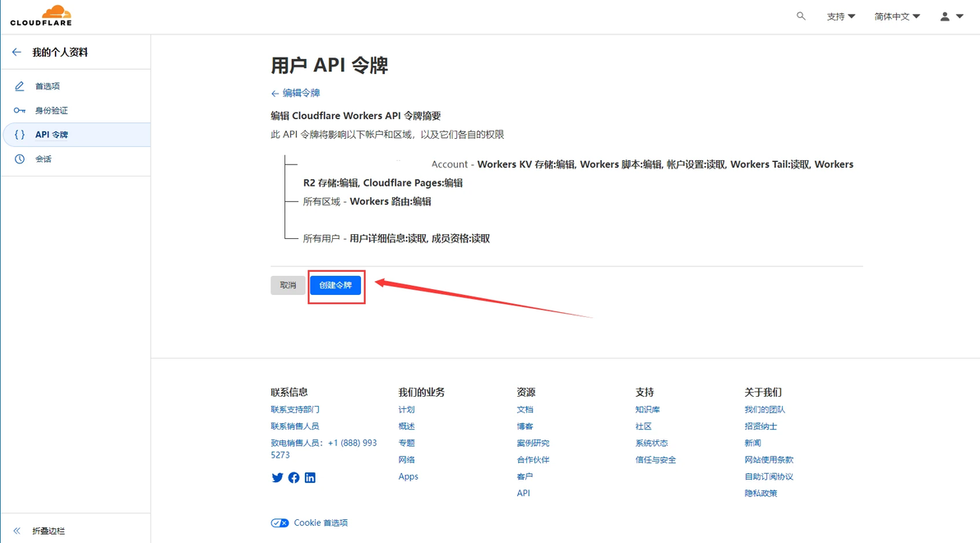This screenshot has height=543, width=980.
Task: Open 客户 under 资源
Action: click(x=525, y=476)
